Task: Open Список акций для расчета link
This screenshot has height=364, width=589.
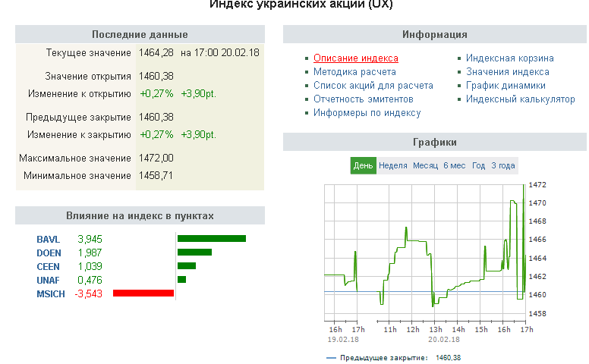Action: tap(373, 86)
